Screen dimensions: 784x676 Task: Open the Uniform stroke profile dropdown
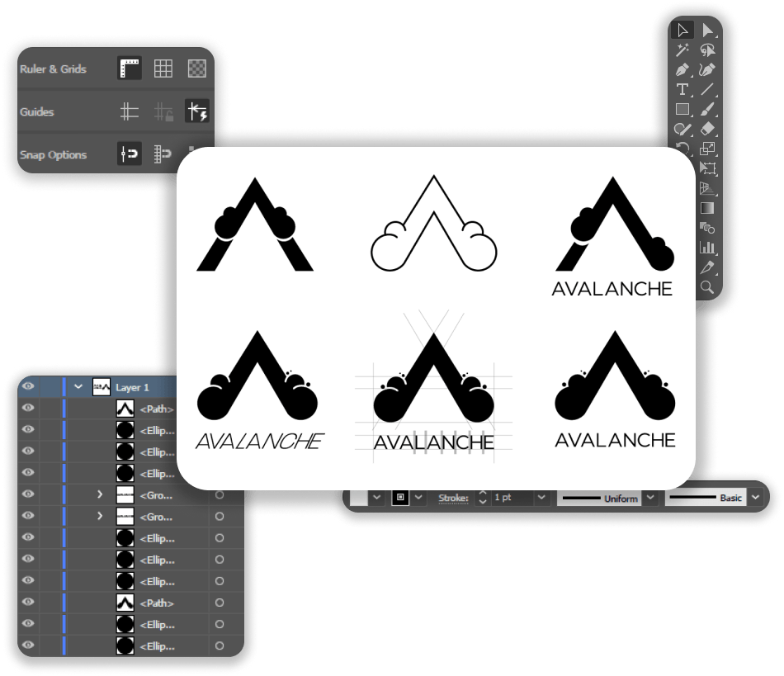click(x=649, y=498)
